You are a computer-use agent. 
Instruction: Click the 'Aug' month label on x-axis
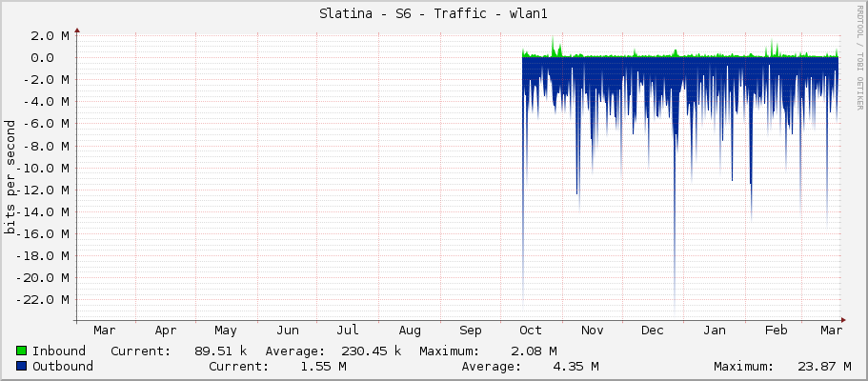pos(410,331)
